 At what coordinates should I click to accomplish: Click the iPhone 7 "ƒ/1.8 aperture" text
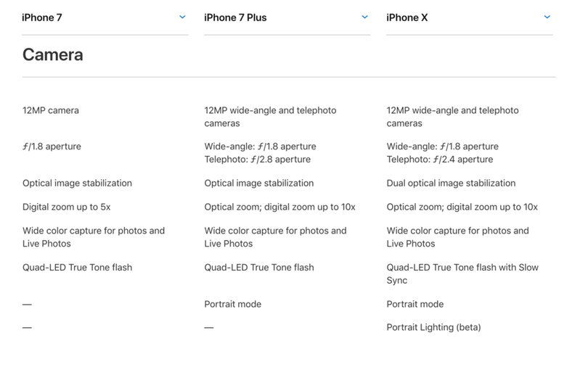pyautogui.click(x=52, y=147)
